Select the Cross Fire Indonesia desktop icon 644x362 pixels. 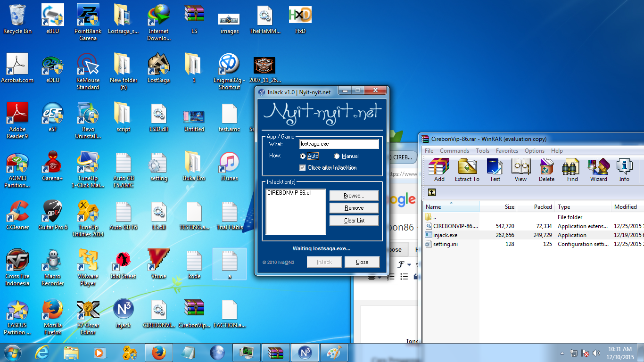pyautogui.click(x=17, y=268)
